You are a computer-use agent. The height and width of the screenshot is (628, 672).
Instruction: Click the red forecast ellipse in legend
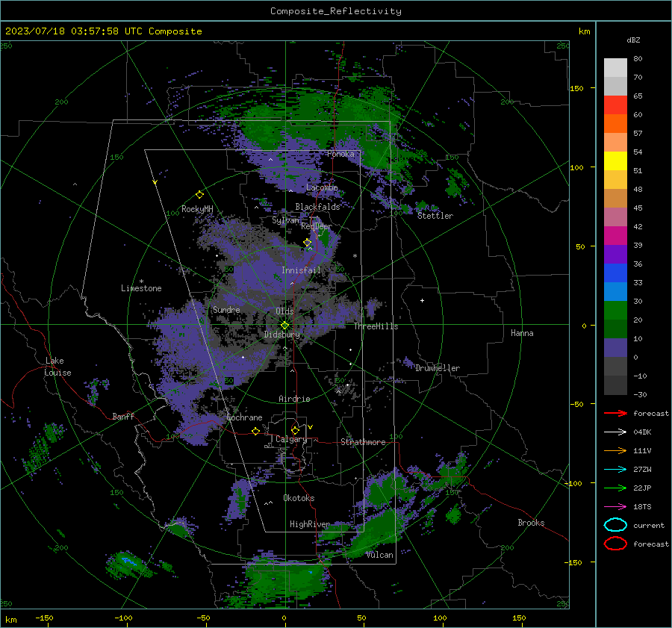point(615,544)
